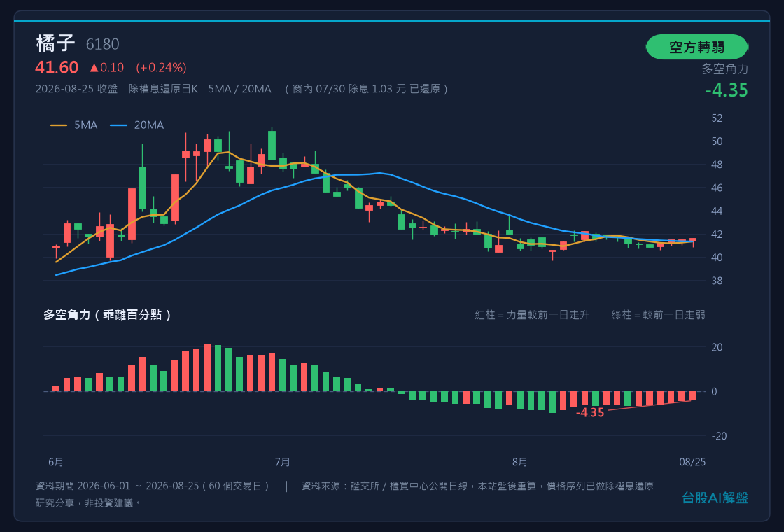The height and width of the screenshot is (532, 784).
Task: Click the 20MA legend label
Action: (149, 125)
